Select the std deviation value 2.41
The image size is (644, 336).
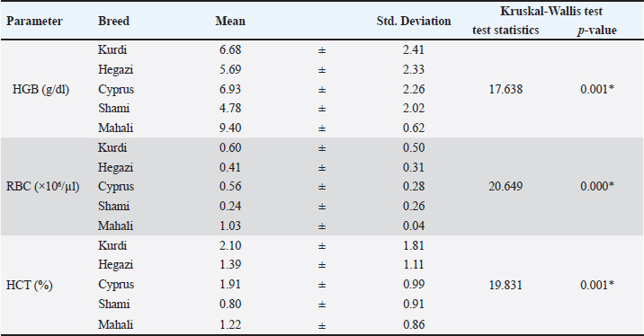coord(414,49)
